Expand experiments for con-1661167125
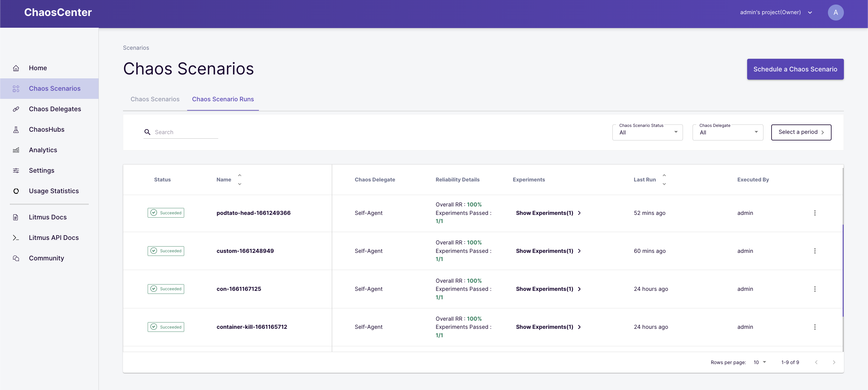Screen dimensions: 868x390 click(548, 289)
